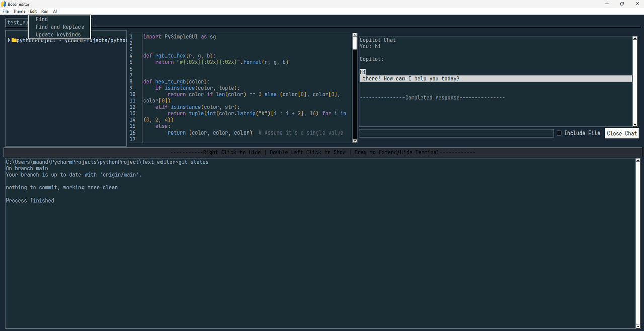Focus the Copilot chat message input field

pyautogui.click(x=456, y=133)
